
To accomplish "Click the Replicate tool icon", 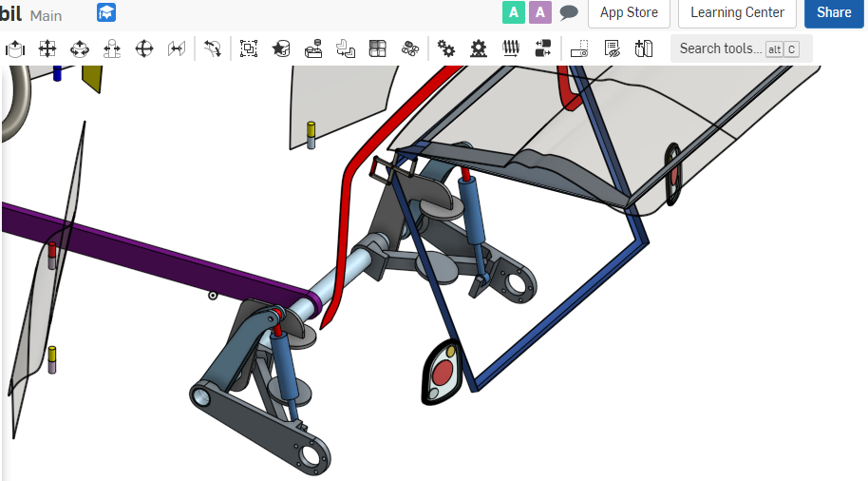I will [x=313, y=48].
